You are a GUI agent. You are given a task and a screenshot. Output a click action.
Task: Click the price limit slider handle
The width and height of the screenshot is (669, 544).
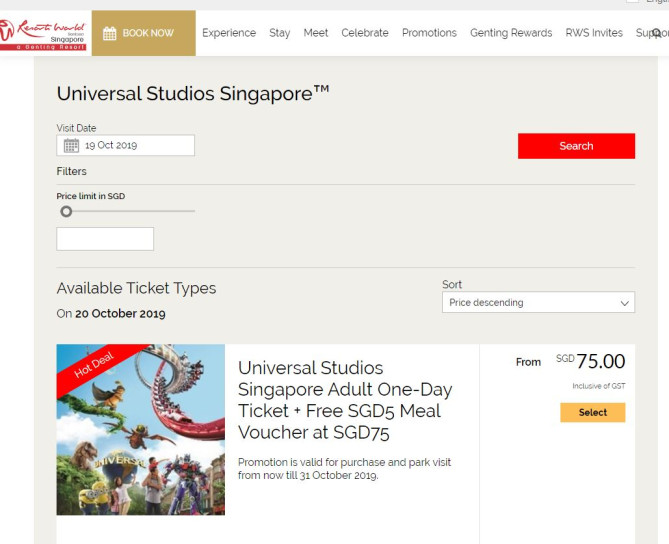[x=66, y=211]
